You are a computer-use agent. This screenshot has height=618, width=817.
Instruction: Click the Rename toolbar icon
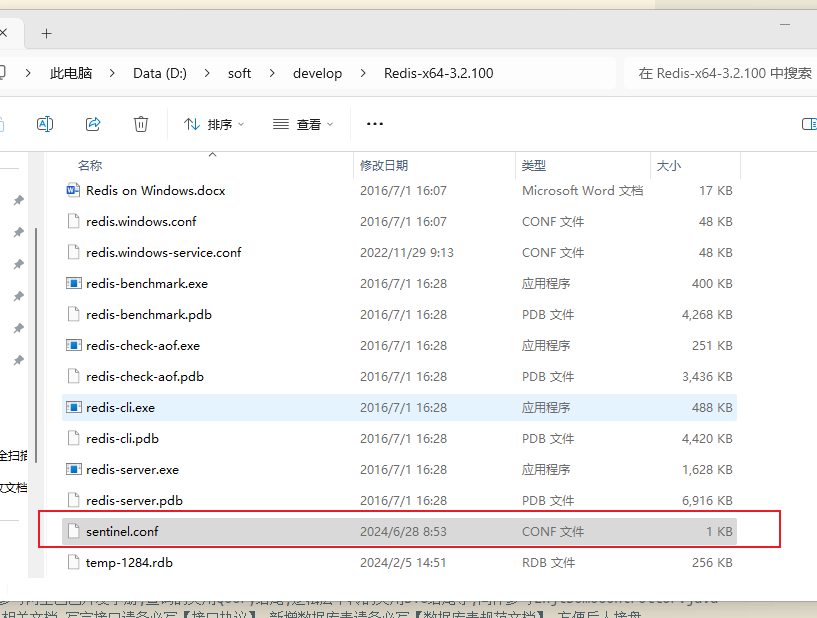(45, 124)
